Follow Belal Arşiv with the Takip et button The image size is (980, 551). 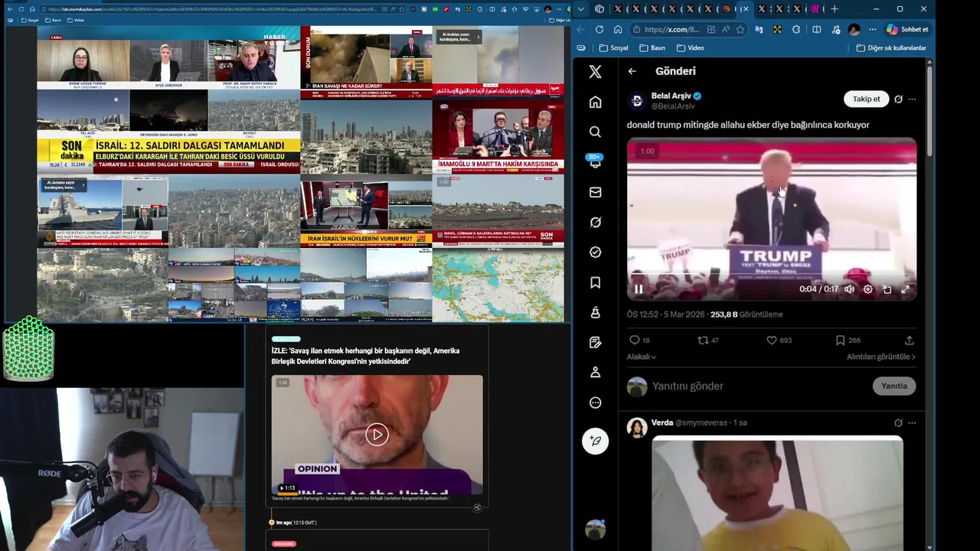tap(866, 99)
